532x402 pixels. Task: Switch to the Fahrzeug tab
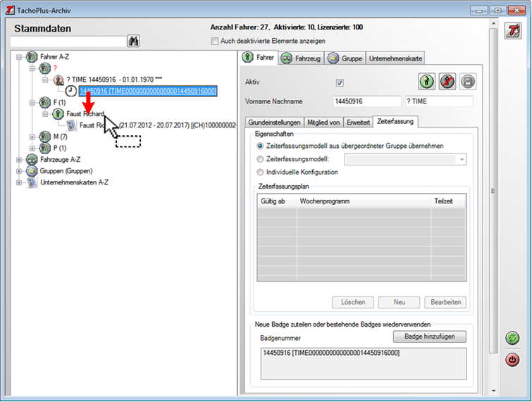[302, 58]
